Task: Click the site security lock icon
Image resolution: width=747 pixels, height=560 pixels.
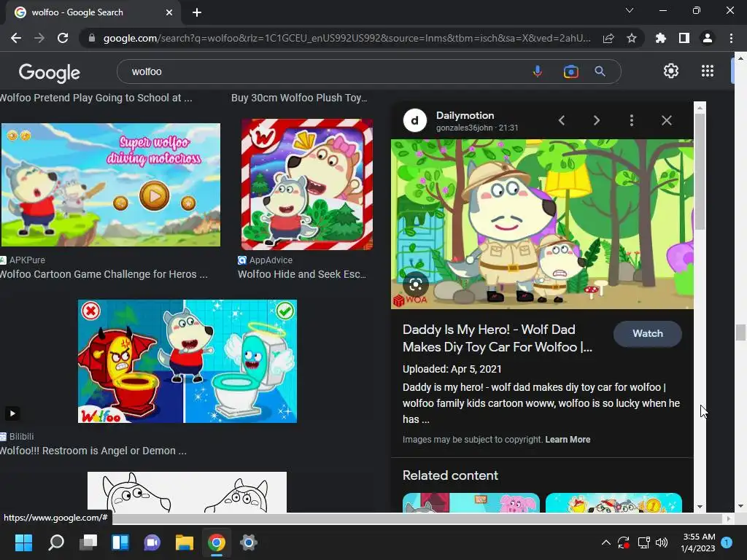Action: [92, 38]
